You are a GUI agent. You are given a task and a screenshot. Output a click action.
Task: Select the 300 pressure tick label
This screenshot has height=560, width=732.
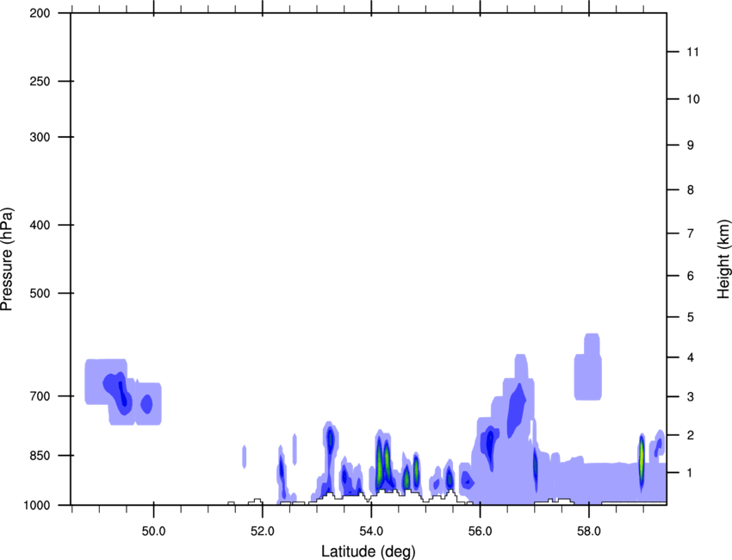tap(40, 137)
